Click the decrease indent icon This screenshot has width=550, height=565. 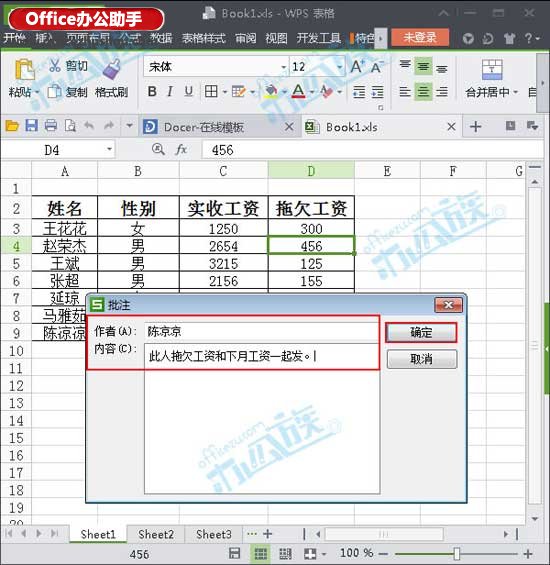point(359,92)
